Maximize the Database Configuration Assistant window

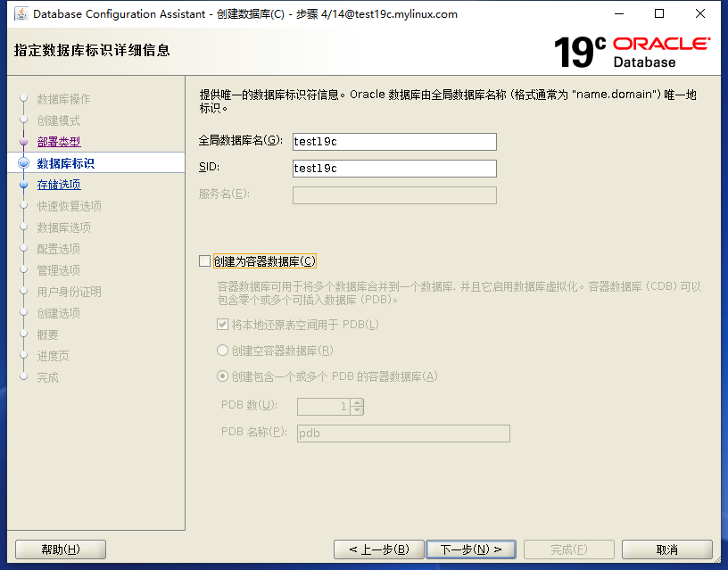(x=659, y=14)
